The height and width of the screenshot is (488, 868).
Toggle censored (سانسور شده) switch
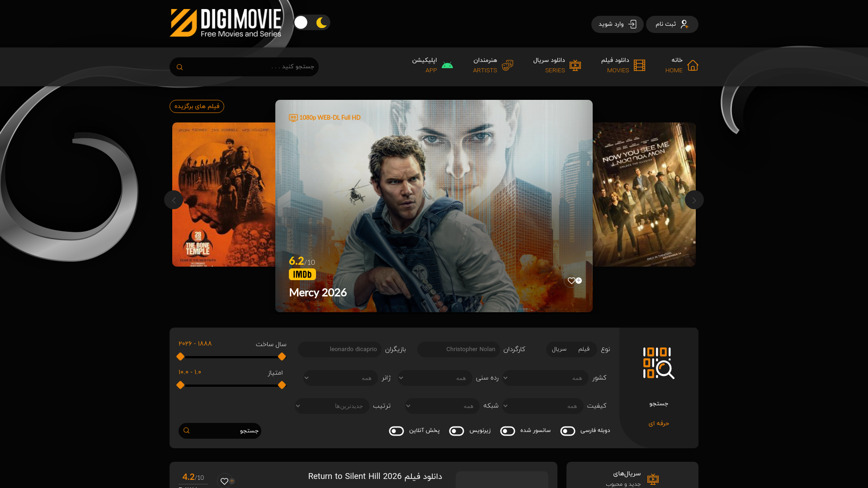click(x=508, y=431)
